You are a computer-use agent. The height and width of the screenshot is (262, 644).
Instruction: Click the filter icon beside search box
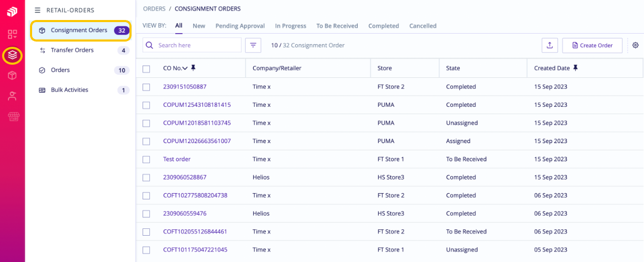(x=253, y=45)
